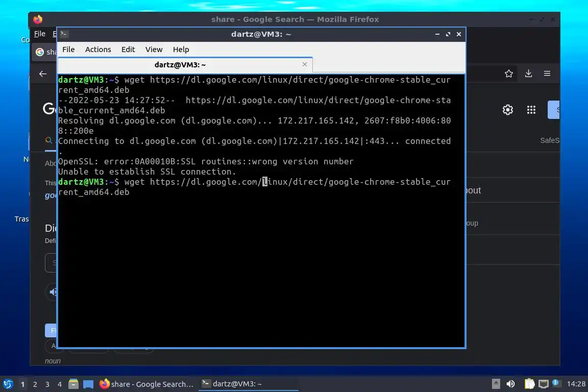
Task: Open the File menu in the terminal
Action: (68, 50)
